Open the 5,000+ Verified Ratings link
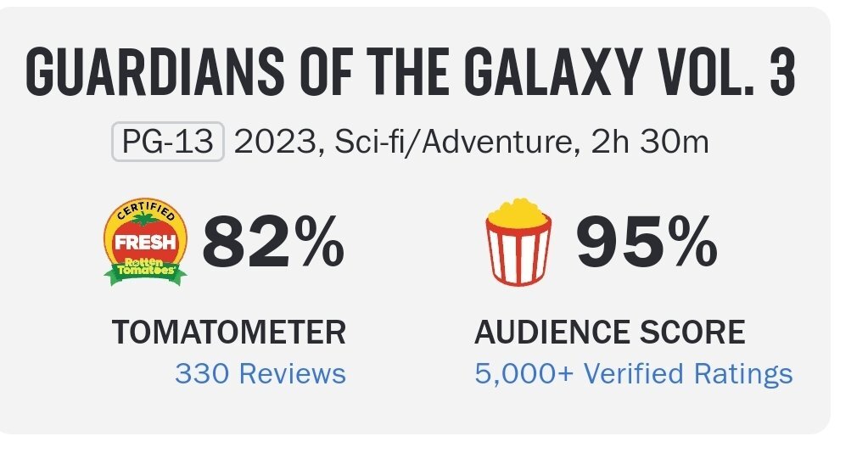The image size is (868, 453). click(x=633, y=374)
